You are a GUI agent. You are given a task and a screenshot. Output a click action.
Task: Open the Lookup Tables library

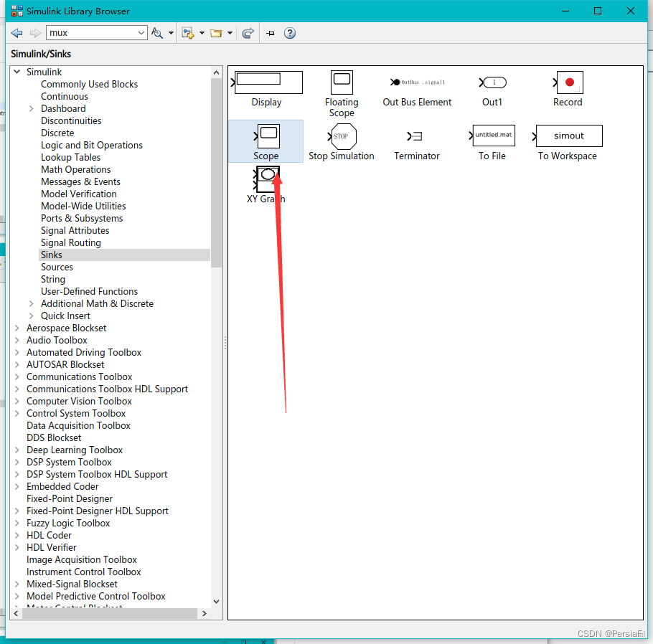point(71,157)
